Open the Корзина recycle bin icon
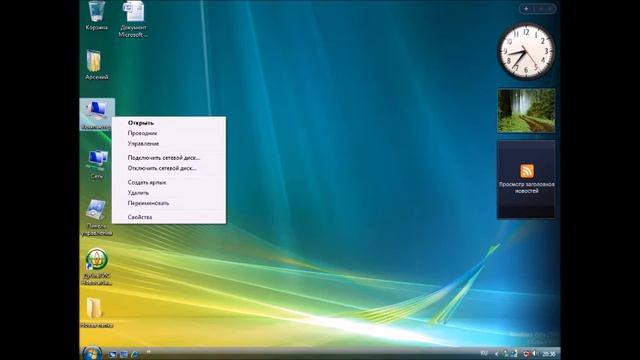This screenshot has height=360, width=640. click(x=96, y=16)
